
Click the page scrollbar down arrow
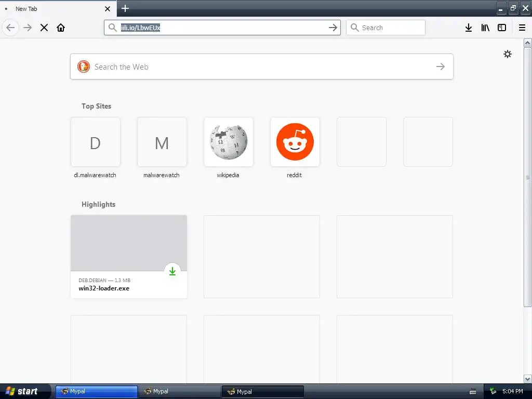[x=527, y=379]
